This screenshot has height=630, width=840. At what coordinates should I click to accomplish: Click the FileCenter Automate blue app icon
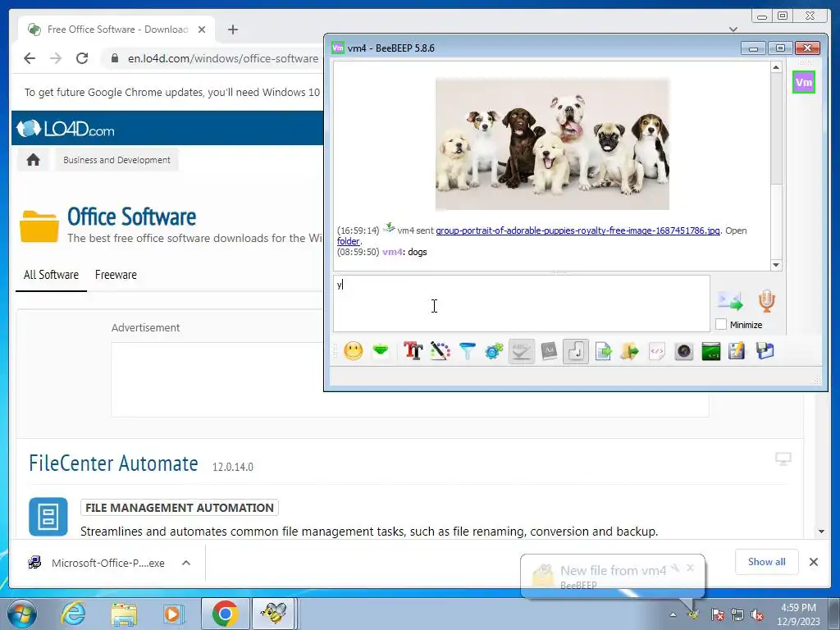tap(48, 517)
